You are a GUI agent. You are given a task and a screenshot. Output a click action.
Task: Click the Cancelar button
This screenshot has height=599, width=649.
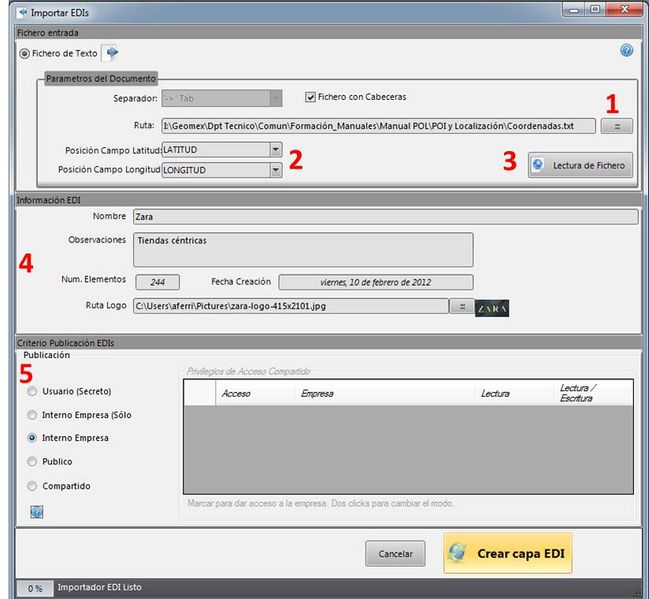pyautogui.click(x=396, y=553)
